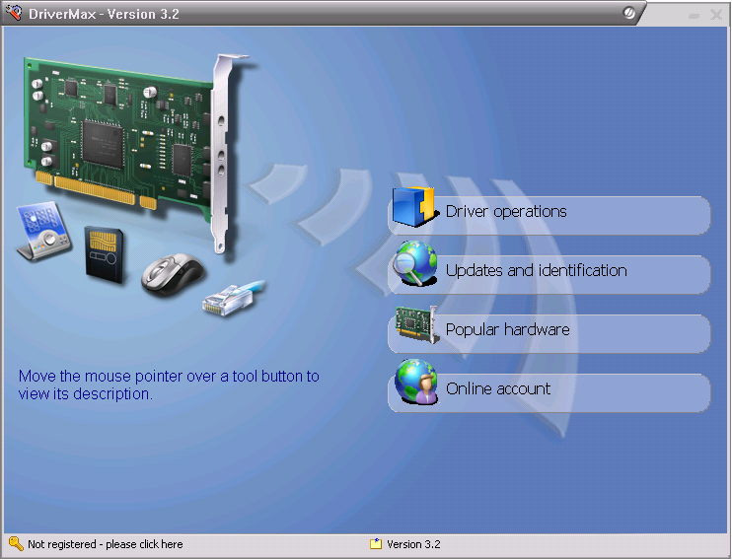Click the Driver operations blue box icon
This screenshot has width=732, height=560.
coord(414,207)
